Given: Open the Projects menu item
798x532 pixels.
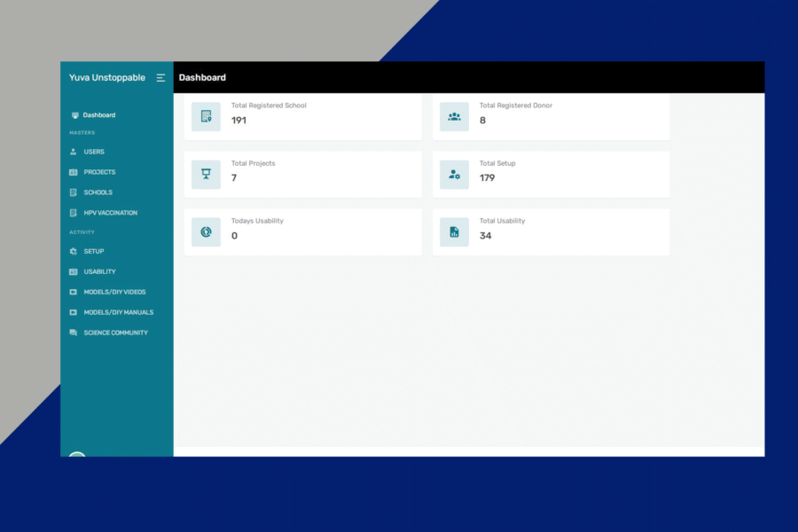Looking at the screenshot, I should pos(99,172).
